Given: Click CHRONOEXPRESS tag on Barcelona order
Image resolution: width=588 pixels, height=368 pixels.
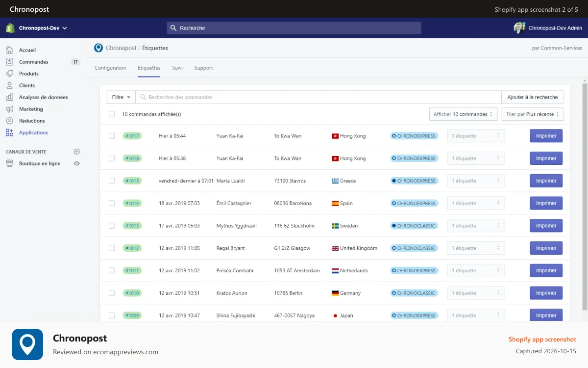Looking at the screenshot, I should coord(414,203).
